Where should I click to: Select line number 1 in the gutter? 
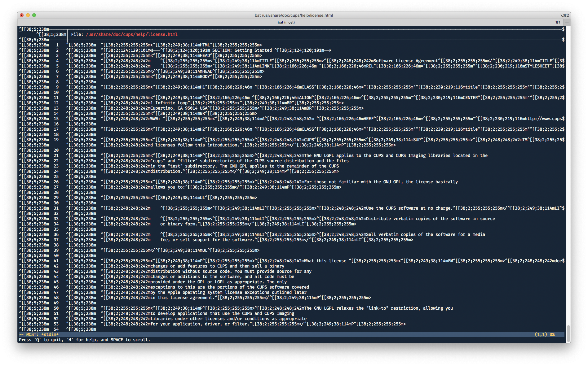coord(58,45)
